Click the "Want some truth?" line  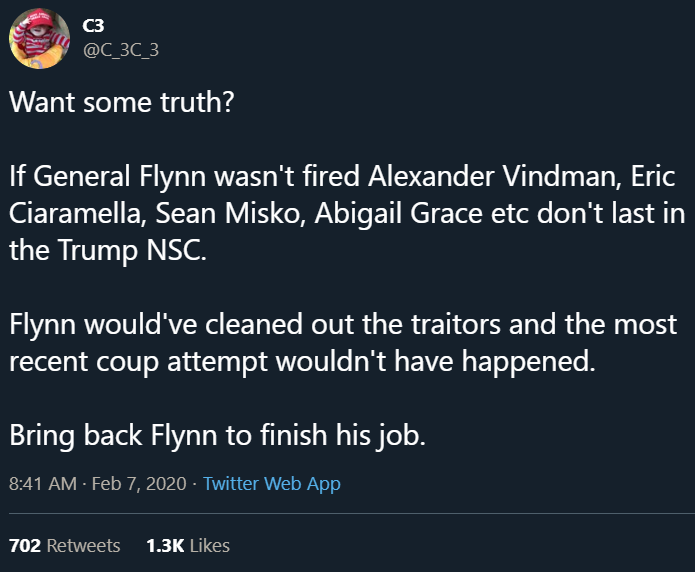point(121,103)
